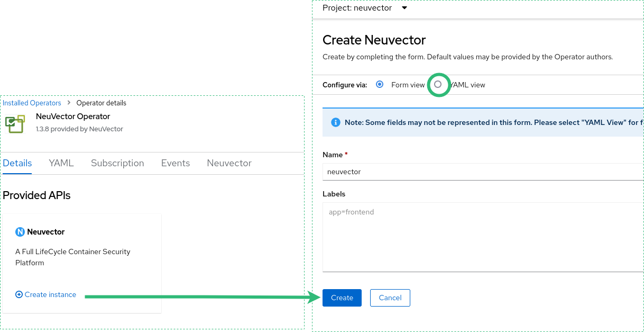The image size is (644, 332).
Task: Open the Neuvector tab
Action: [x=229, y=163]
